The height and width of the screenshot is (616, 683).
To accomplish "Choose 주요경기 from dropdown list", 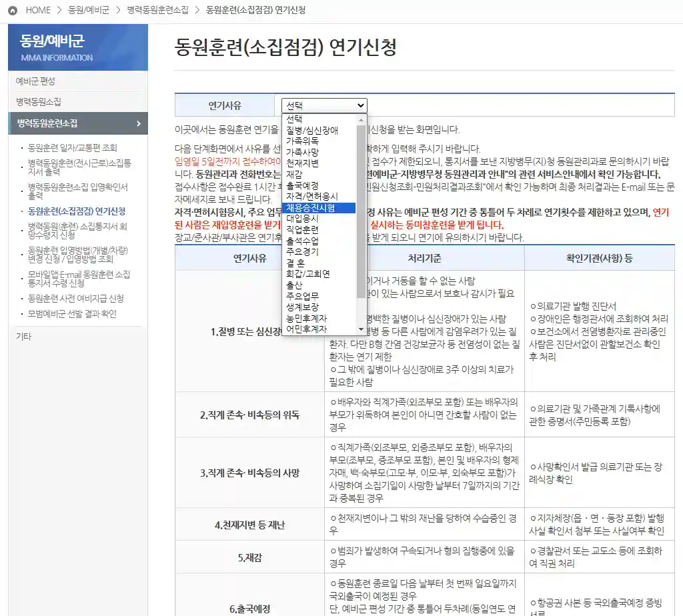I will (319, 251).
